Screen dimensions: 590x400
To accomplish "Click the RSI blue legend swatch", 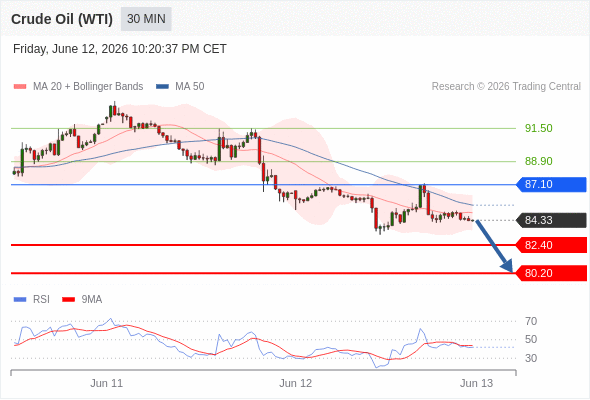I will coord(20,300).
